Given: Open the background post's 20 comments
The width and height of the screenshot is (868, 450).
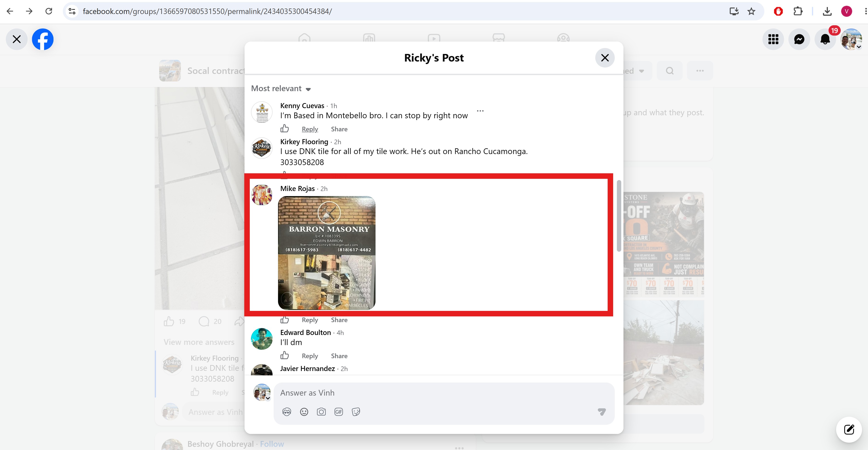Looking at the screenshot, I should [x=210, y=321].
